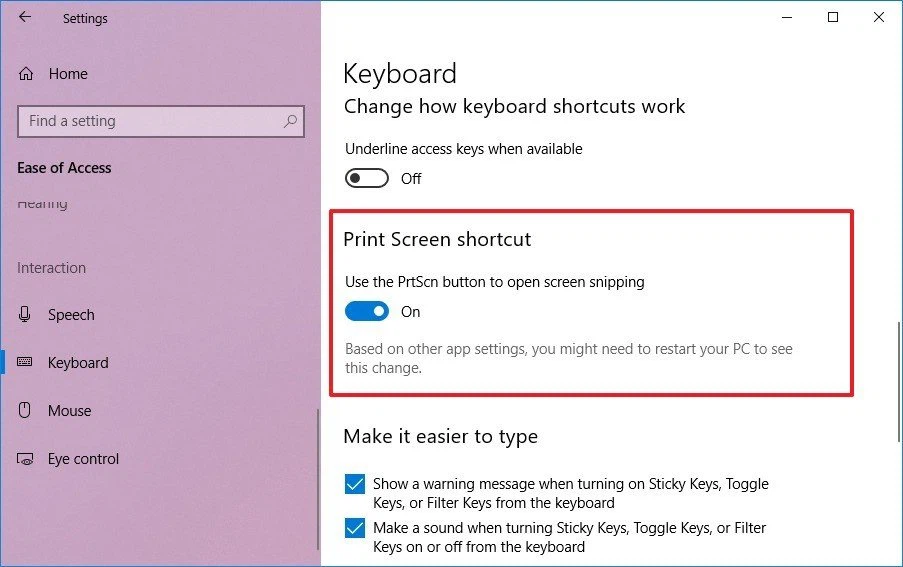Turn off the PrtScn screen snipping toggle
Screen dimensions: 903x567
(366, 312)
